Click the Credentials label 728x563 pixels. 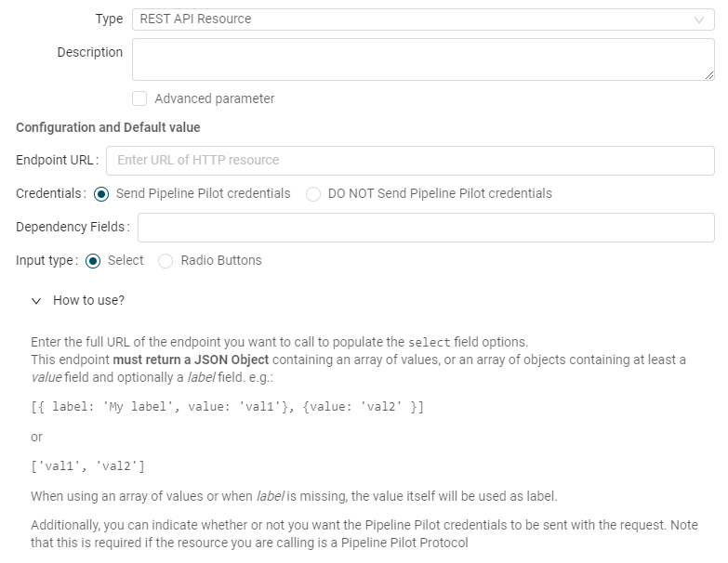pyautogui.click(x=50, y=193)
